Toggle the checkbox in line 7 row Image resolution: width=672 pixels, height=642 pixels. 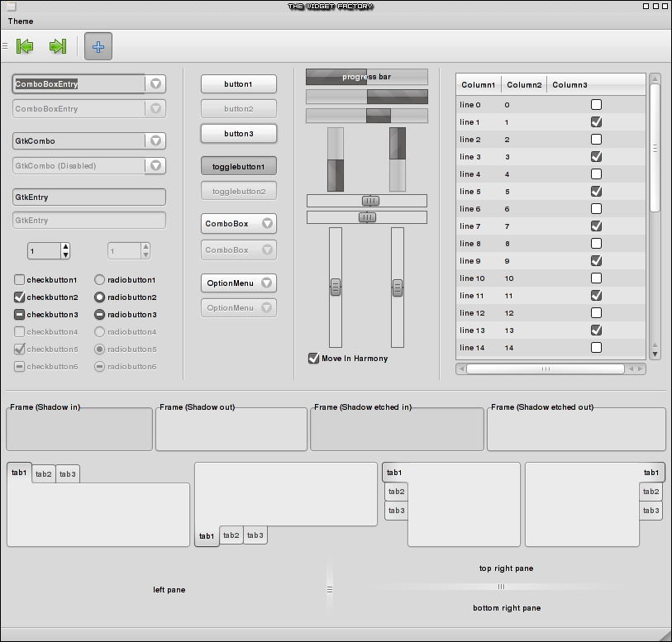pos(596,226)
